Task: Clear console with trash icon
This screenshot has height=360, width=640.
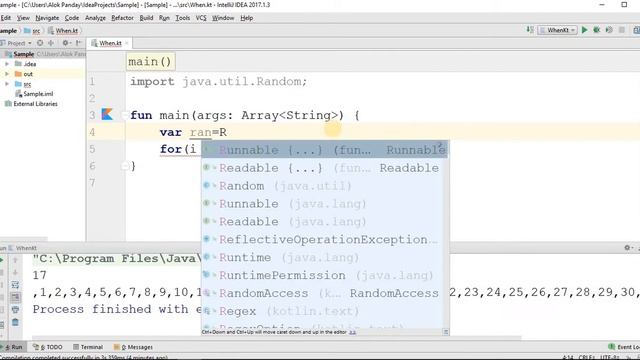Action: [x=15, y=322]
